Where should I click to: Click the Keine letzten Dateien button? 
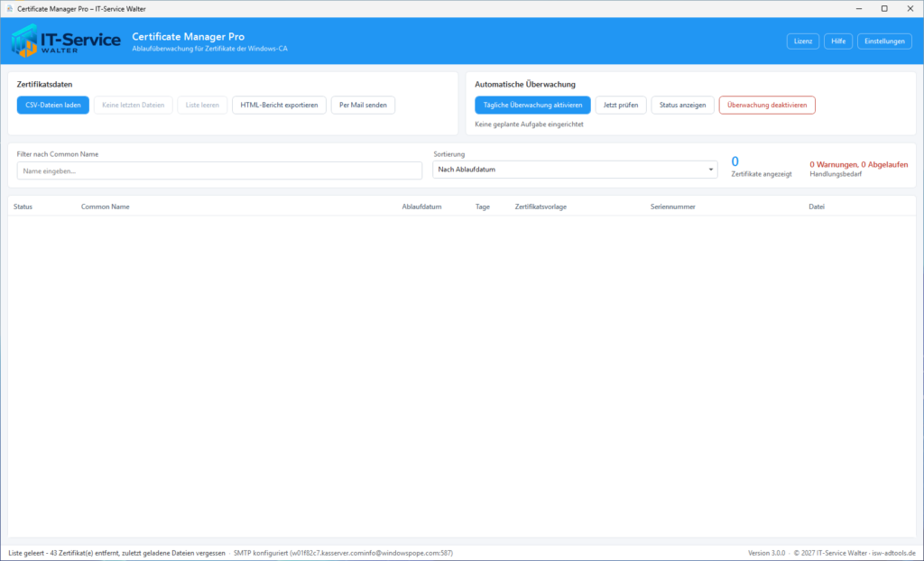[x=134, y=105]
